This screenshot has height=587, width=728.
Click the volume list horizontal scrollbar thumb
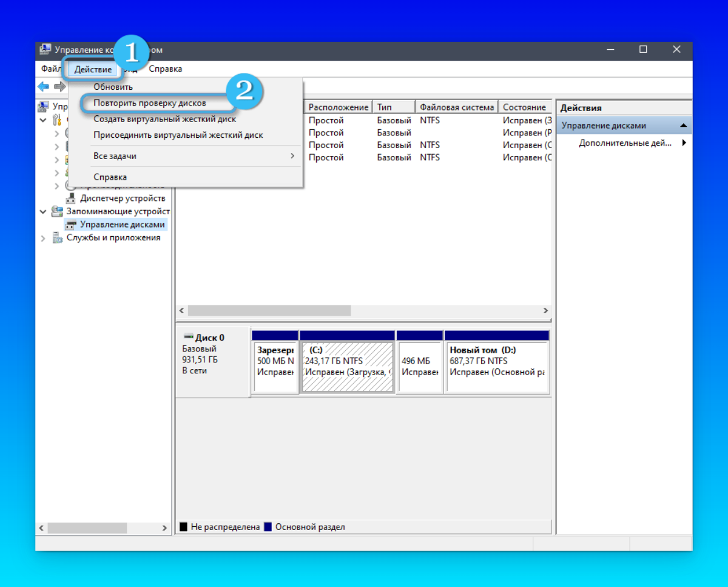click(269, 310)
